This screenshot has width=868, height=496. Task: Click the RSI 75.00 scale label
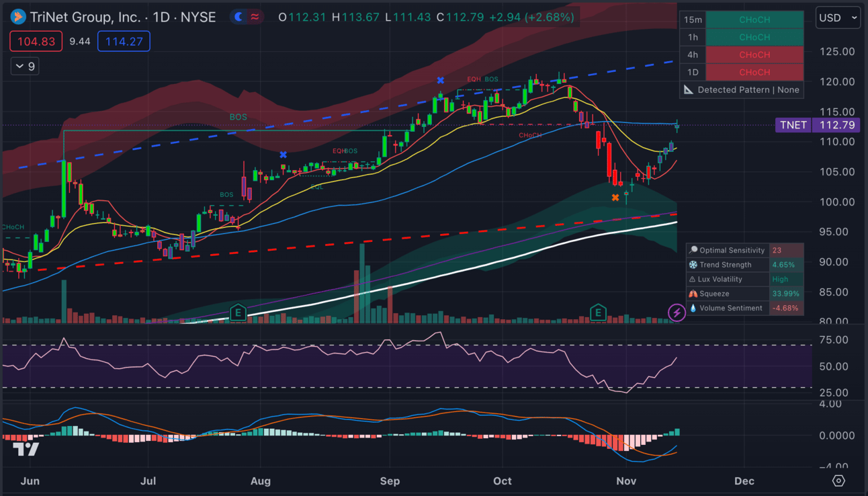pos(833,340)
